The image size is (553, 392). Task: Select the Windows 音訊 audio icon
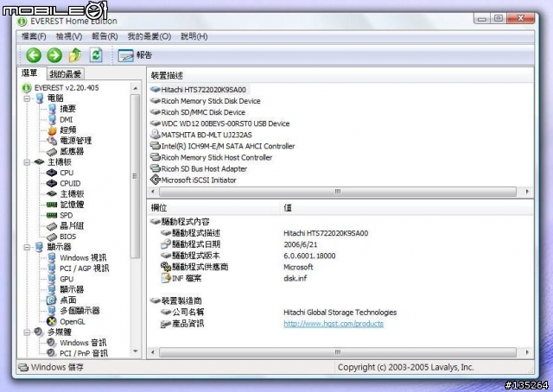52,343
